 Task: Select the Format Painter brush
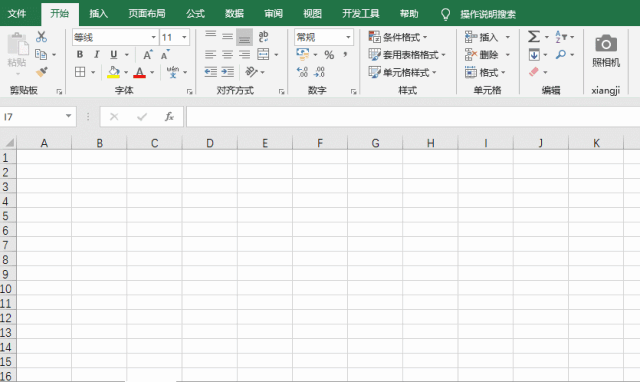42,72
